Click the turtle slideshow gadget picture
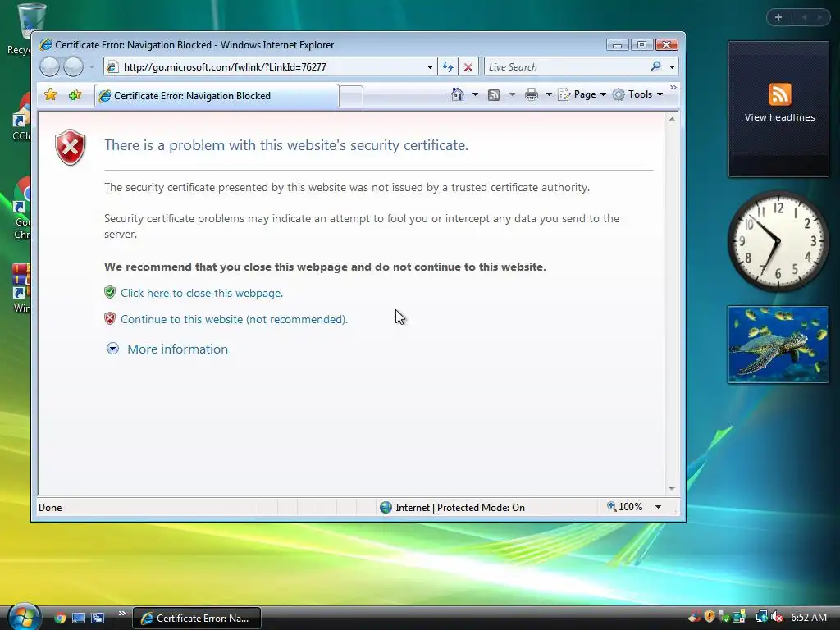This screenshot has height=630, width=840. (778, 345)
